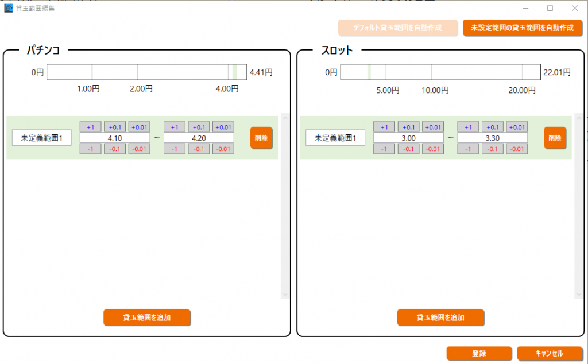Click the 2.00円 scale label
Viewport: 588px width, 364px height.
[x=141, y=89]
